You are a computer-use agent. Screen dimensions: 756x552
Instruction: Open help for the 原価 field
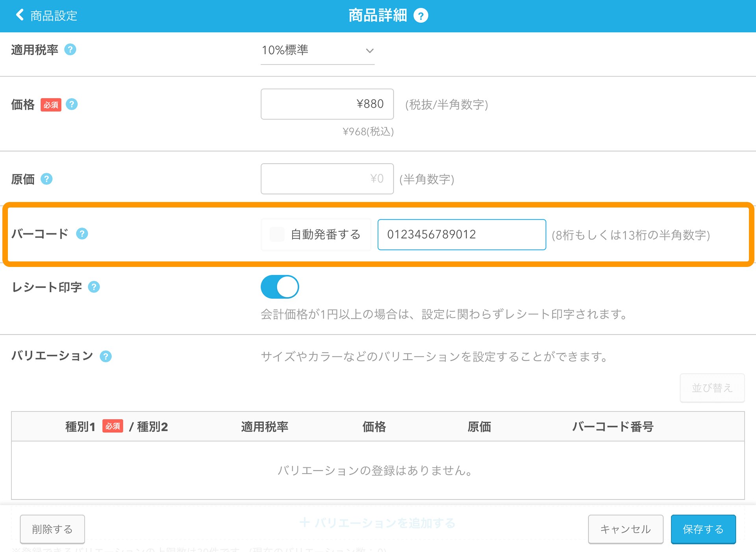pos(47,179)
